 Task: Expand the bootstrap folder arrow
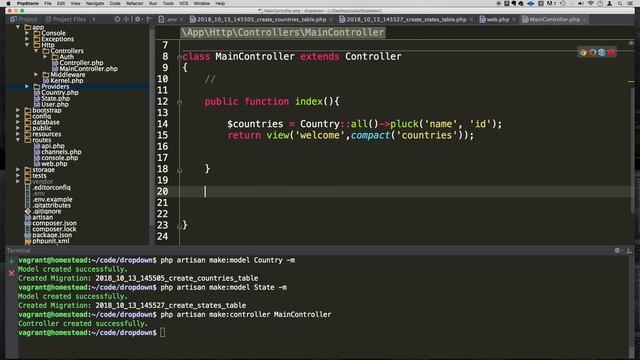click(18, 110)
